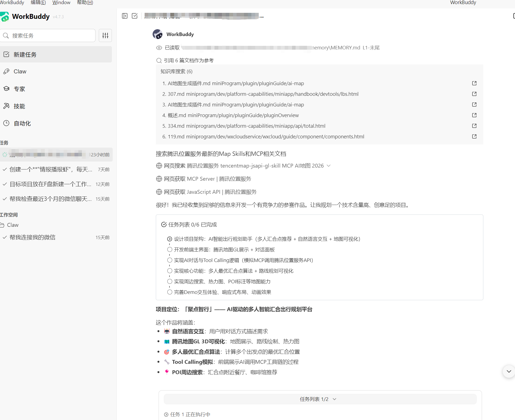Open external link for AI地图生成插件.md
Viewport: 515px width, 420px height.
coord(474,83)
